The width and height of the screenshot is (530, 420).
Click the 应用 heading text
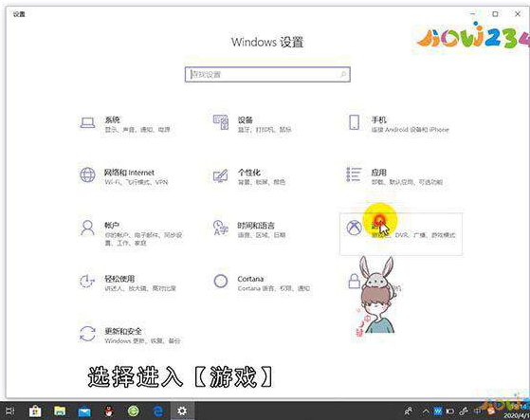click(379, 173)
